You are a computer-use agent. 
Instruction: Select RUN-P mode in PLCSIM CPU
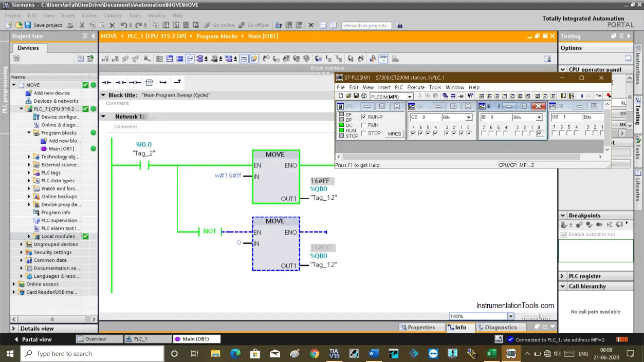coord(364,117)
